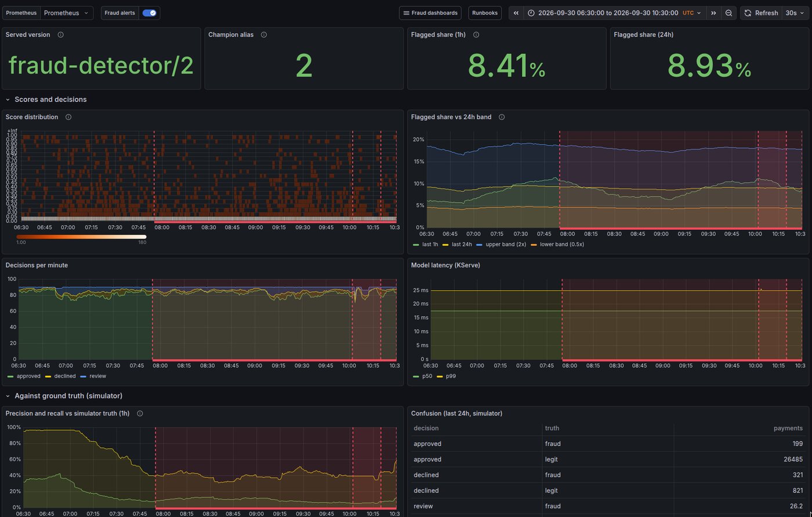Click the Prometheus variable label
This screenshot has width=812, height=517.
21,13
